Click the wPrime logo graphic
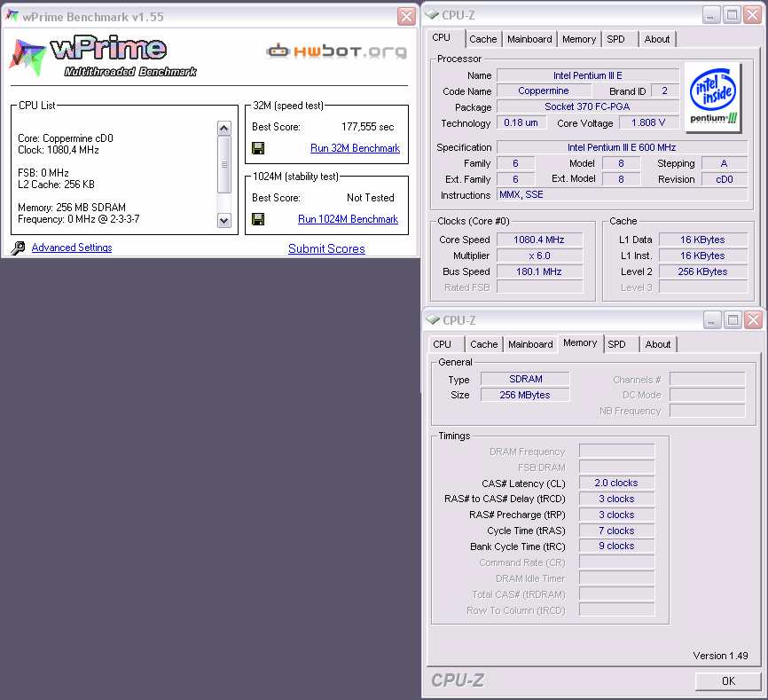This screenshot has width=768, height=700. click(x=103, y=56)
